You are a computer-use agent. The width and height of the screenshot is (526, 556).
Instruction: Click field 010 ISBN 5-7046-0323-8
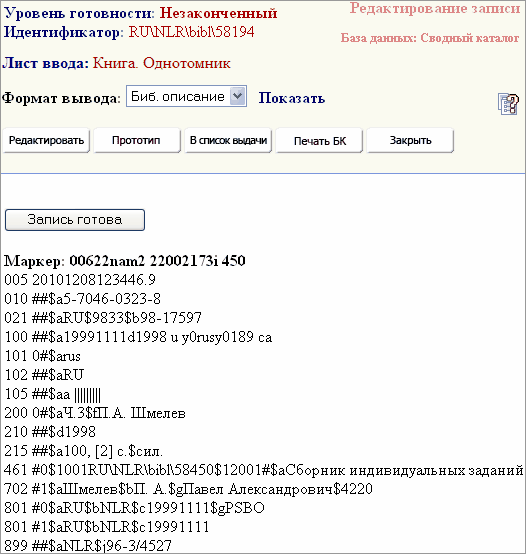coord(82,299)
